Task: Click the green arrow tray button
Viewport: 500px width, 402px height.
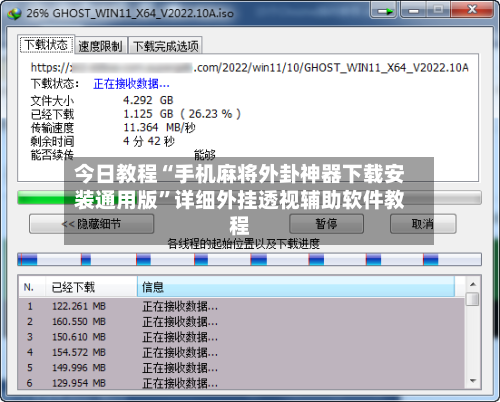Action: click(x=383, y=11)
